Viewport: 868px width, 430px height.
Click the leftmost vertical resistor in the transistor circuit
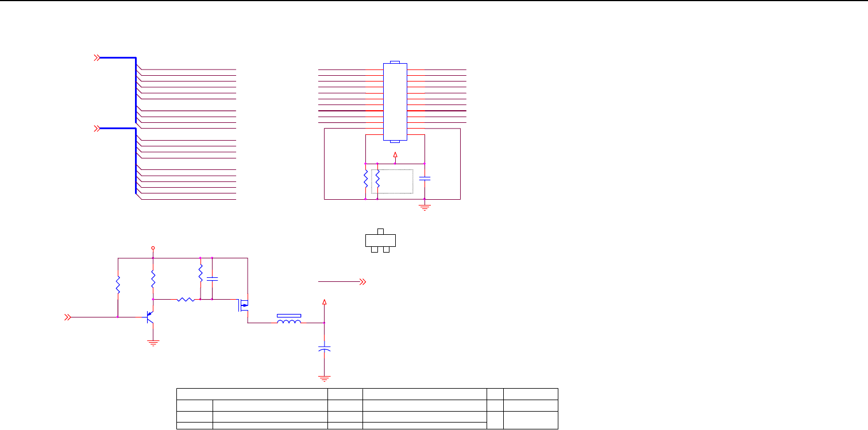point(117,286)
